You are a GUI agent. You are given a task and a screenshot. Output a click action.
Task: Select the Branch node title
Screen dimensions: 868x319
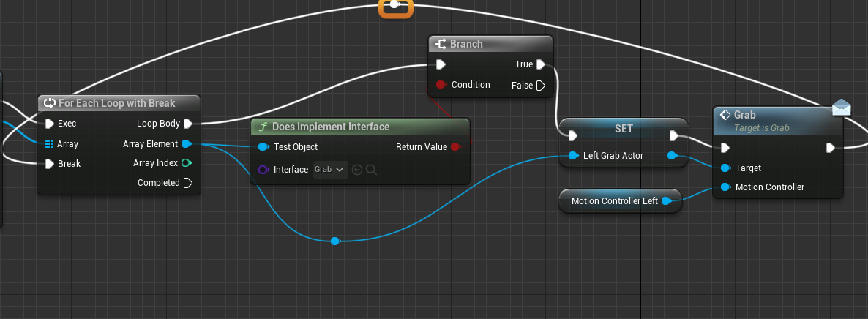466,44
